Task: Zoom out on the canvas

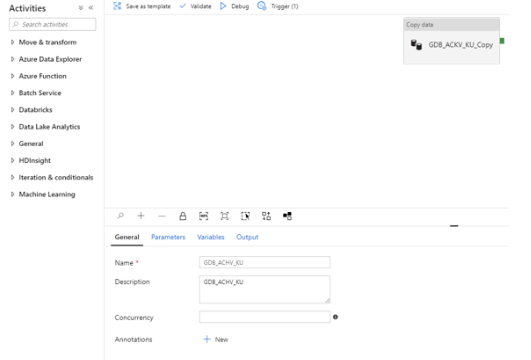Action: click(x=162, y=216)
